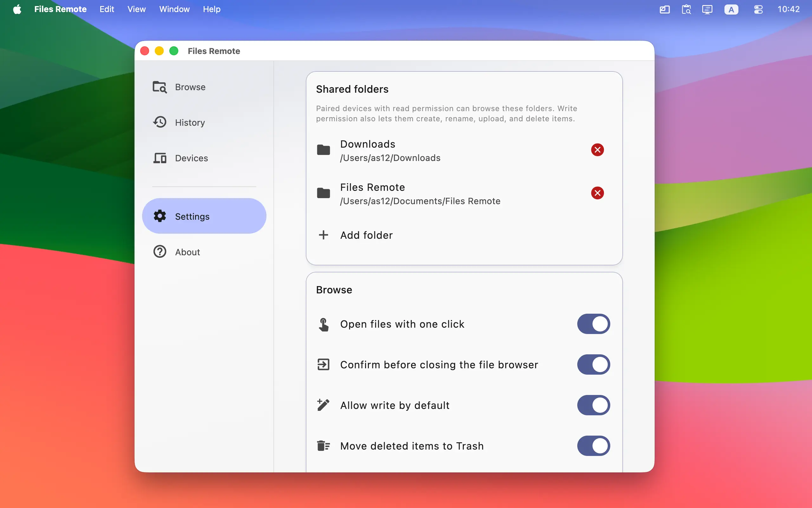Viewport: 812px width, 508px height.
Task: Click the plus icon to add folder
Action: (324, 235)
